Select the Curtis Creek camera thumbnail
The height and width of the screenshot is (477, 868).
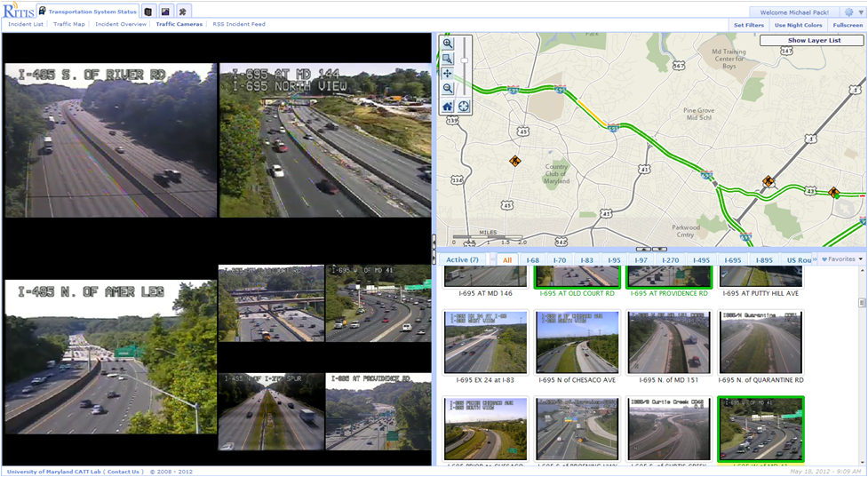(x=669, y=429)
